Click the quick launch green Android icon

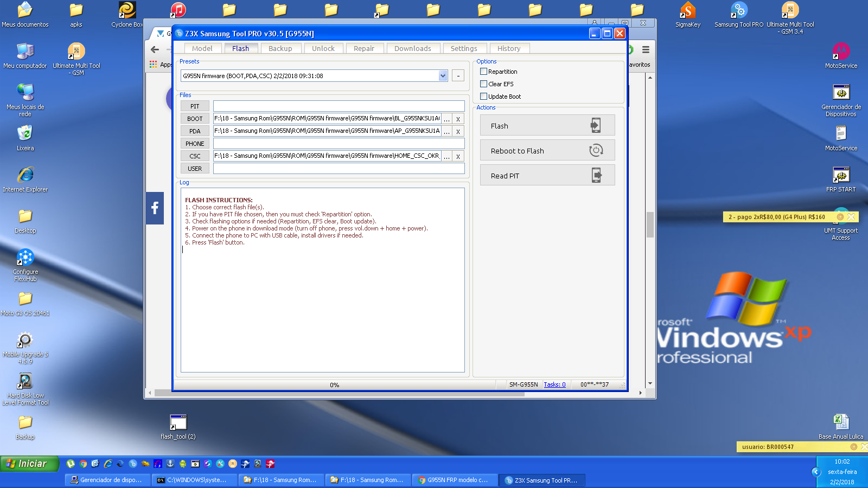tap(183, 464)
